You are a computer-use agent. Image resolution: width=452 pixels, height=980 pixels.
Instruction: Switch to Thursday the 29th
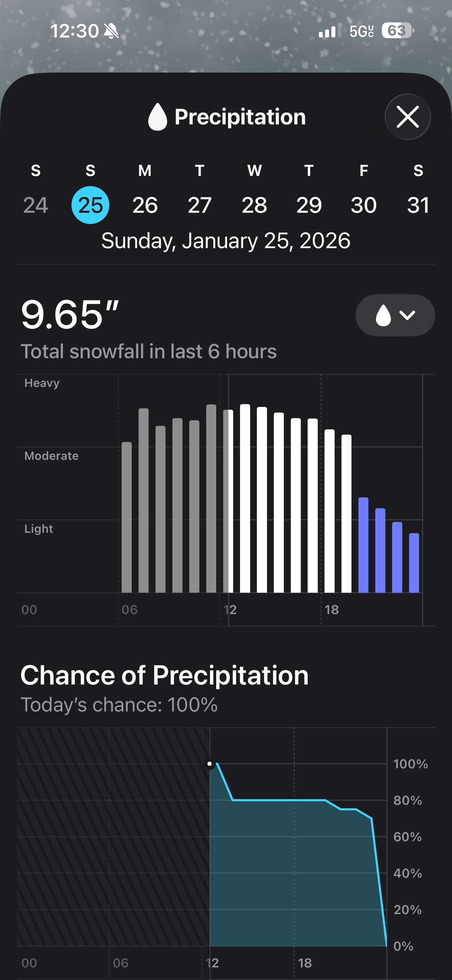[x=309, y=205]
